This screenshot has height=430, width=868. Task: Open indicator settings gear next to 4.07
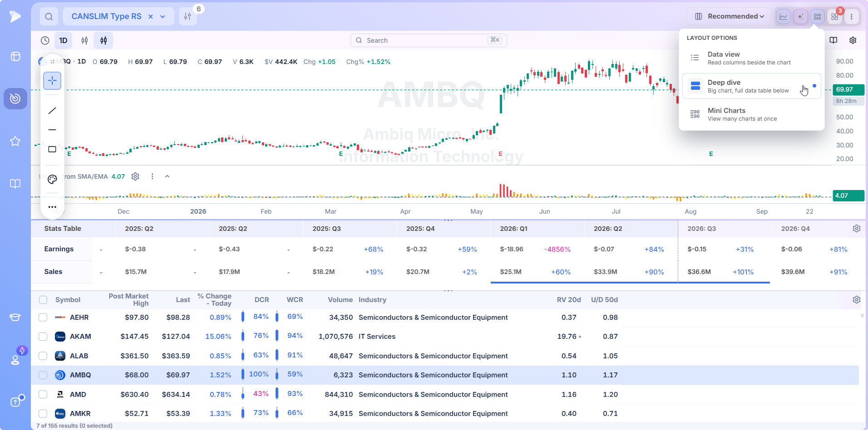135,176
